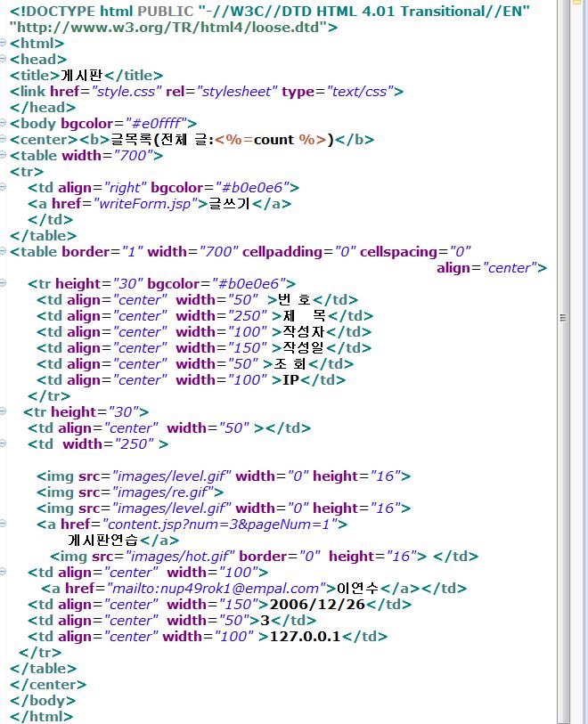588x724 pixels.
Task: Collapse fold marker beside <table width="700">
Action: 3,155
